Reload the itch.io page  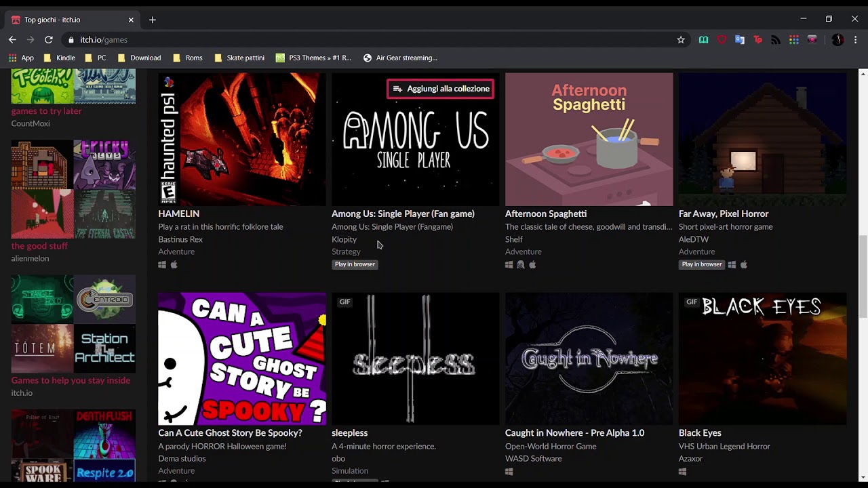pos(49,40)
